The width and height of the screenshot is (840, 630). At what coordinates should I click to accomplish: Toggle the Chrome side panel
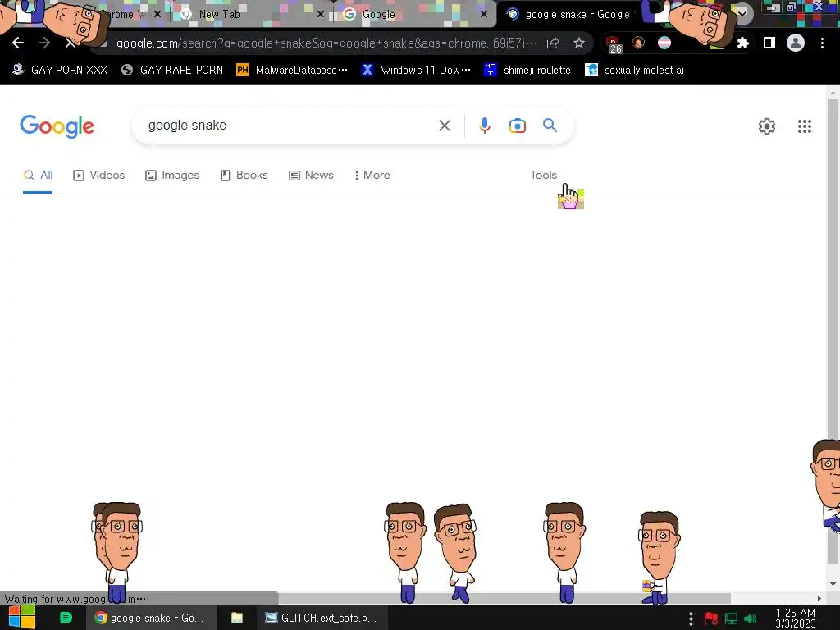coord(769,43)
